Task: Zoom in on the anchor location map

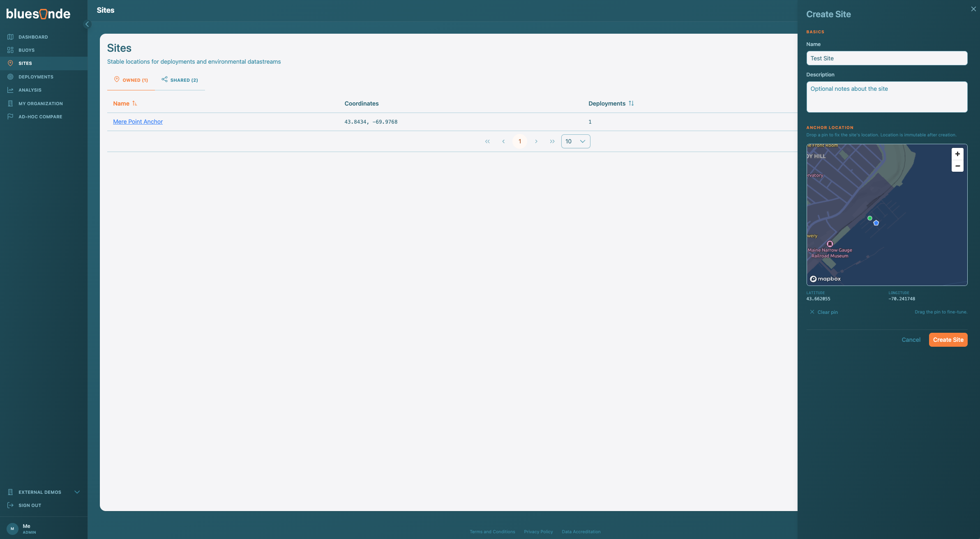Action: pos(957,154)
